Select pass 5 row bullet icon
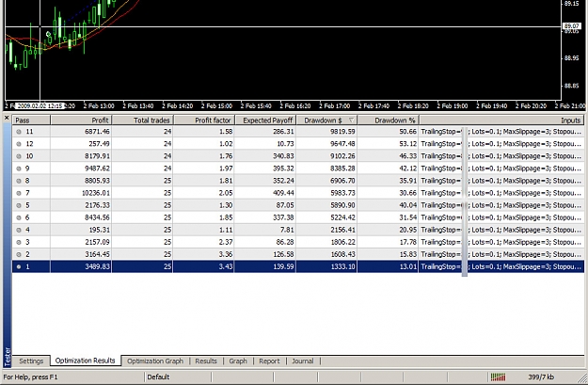 pos(19,205)
